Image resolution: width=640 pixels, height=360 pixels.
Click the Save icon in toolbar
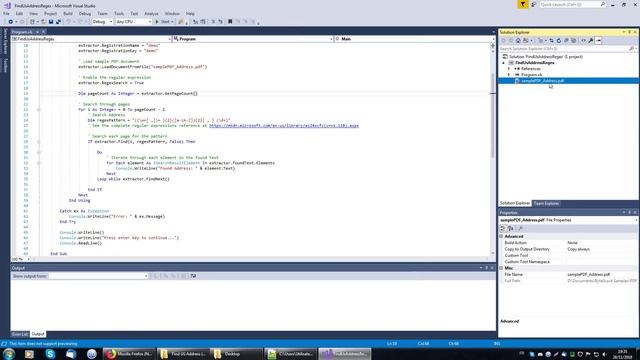pos(51,22)
